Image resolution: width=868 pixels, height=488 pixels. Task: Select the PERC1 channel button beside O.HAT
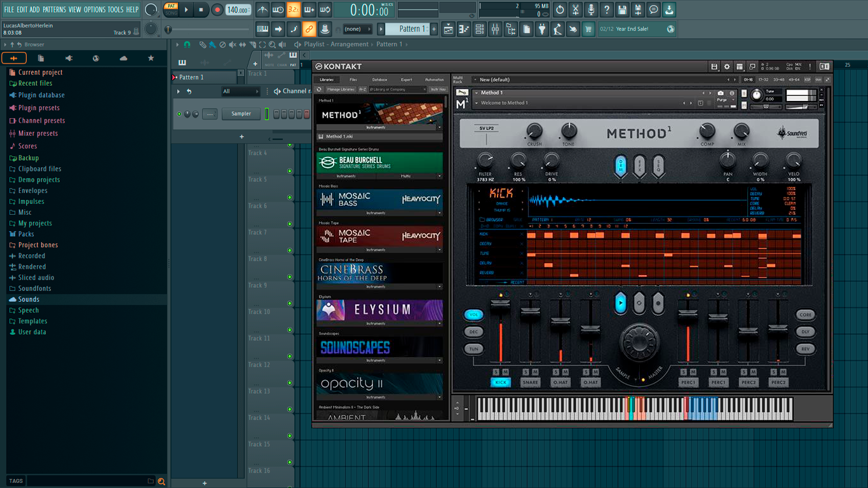pyautogui.click(x=688, y=383)
